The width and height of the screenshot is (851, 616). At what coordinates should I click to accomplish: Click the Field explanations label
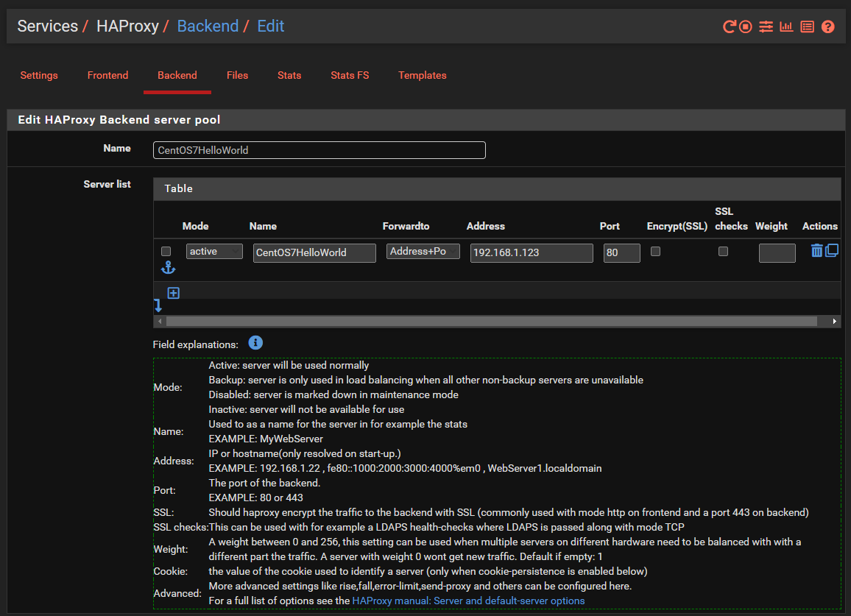(195, 344)
